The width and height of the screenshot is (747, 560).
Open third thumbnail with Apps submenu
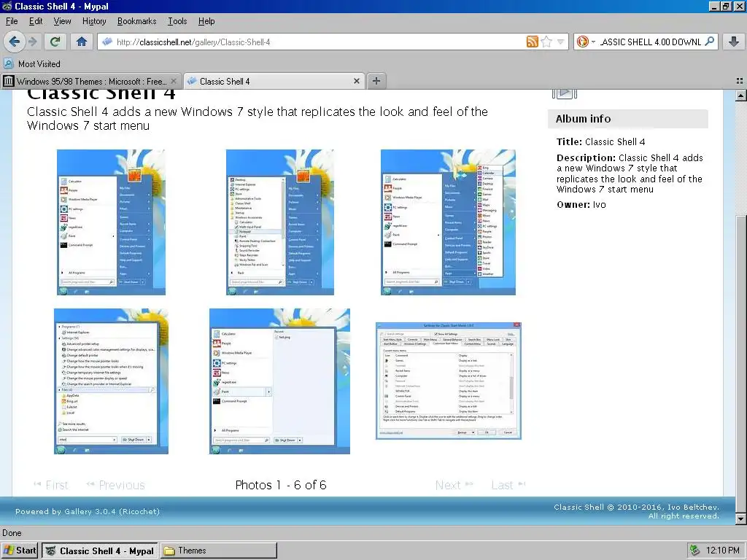448,222
